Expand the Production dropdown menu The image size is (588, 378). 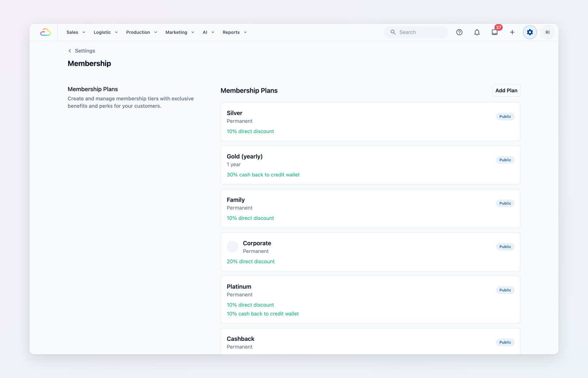[141, 32]
